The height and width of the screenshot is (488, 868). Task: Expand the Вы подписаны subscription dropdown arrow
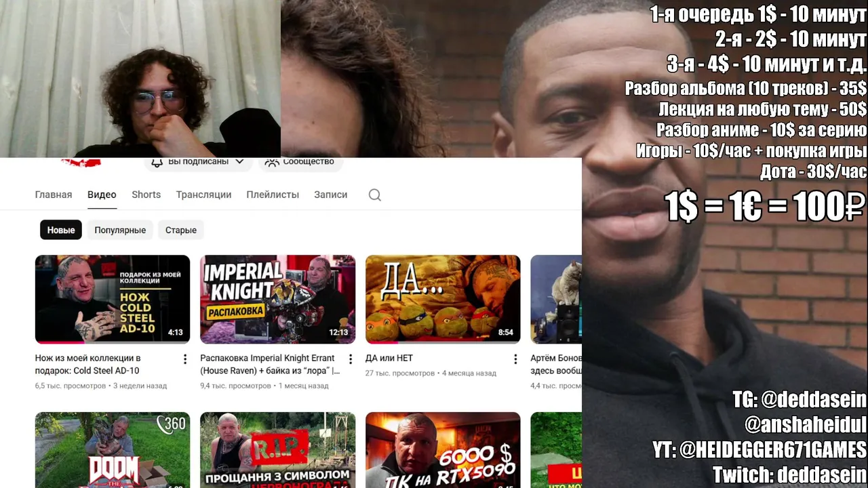[x=239, y=162]
